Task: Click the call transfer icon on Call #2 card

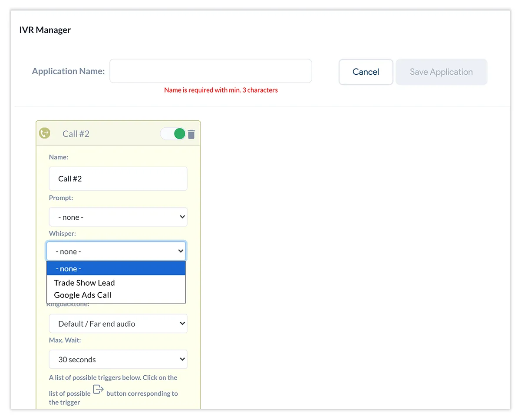Action: (x=45, y=133)
